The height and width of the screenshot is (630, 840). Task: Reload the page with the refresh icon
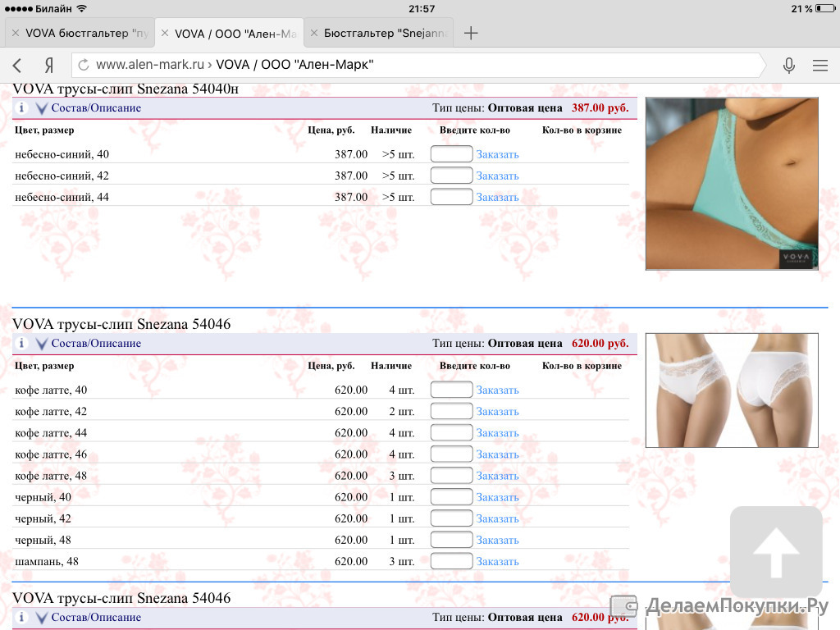point(84,65)
